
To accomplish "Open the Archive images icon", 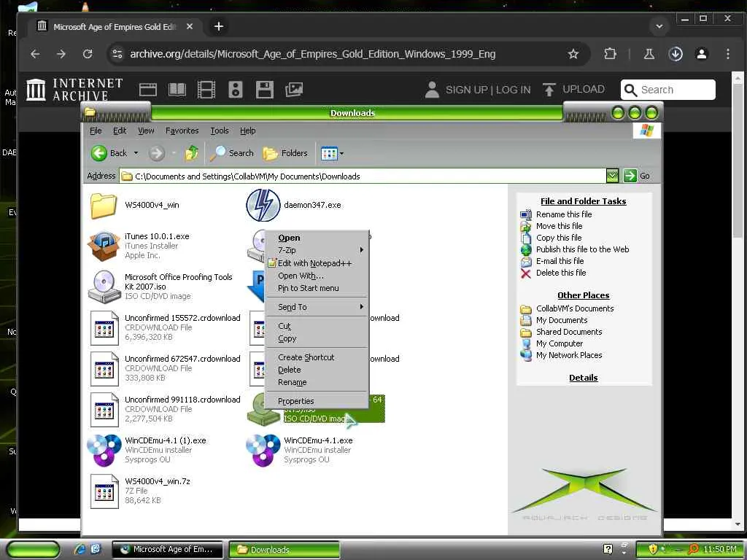I will click(294, 90).
